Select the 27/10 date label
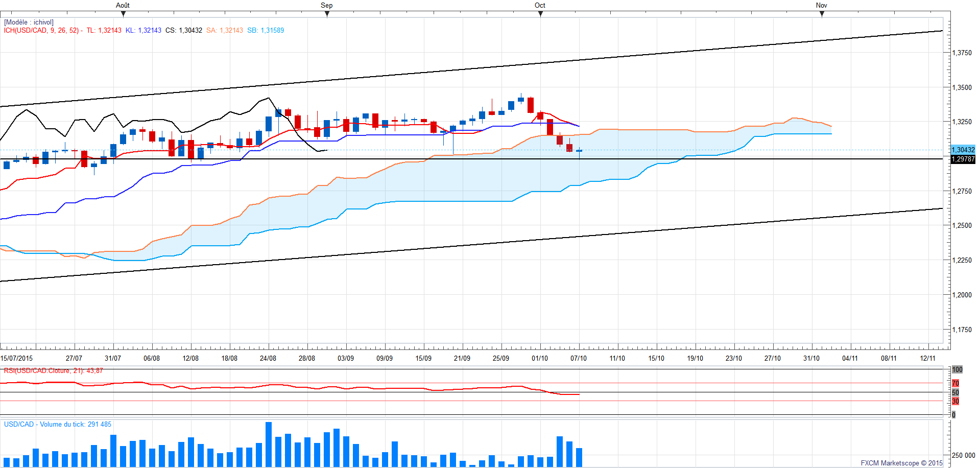 tap(773, 358)
